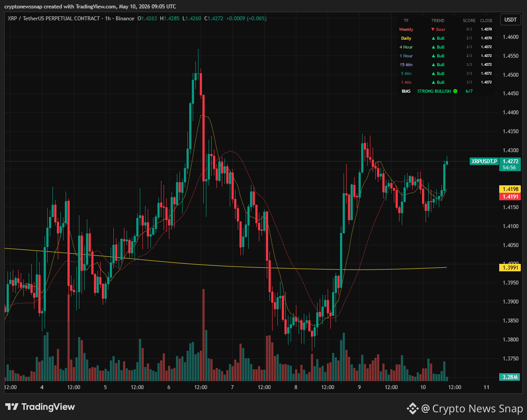Click the 1 Hour timeframe row label
This screenshot has height=420, width=527.
(x=406, y=56)
